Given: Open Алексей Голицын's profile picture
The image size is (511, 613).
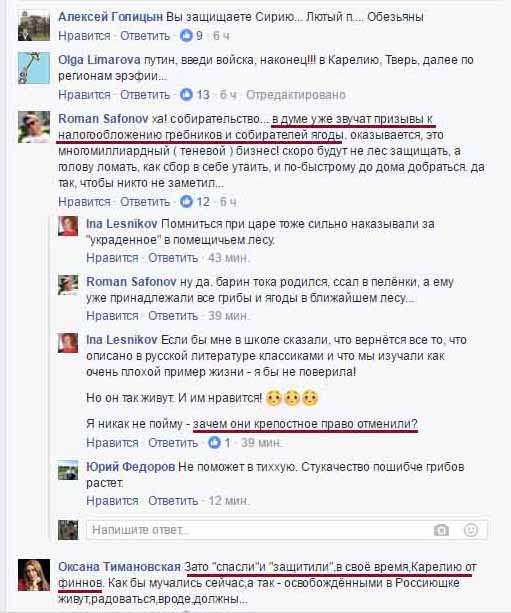Looking at the screenshot, I should [34, 26].
